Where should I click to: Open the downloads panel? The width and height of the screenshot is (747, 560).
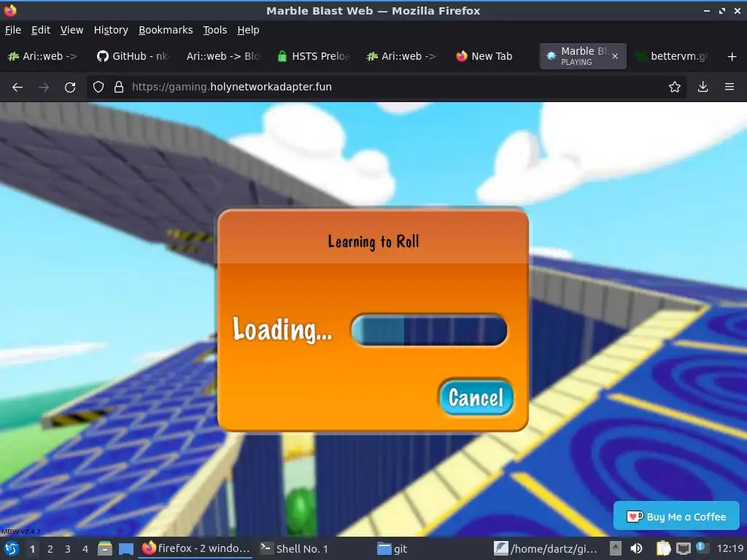point(703,87)
